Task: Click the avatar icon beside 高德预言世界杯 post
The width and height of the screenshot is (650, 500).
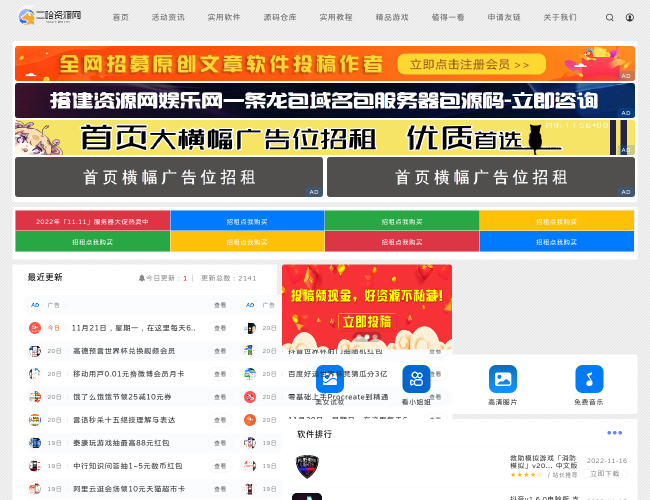Action: 35,351
